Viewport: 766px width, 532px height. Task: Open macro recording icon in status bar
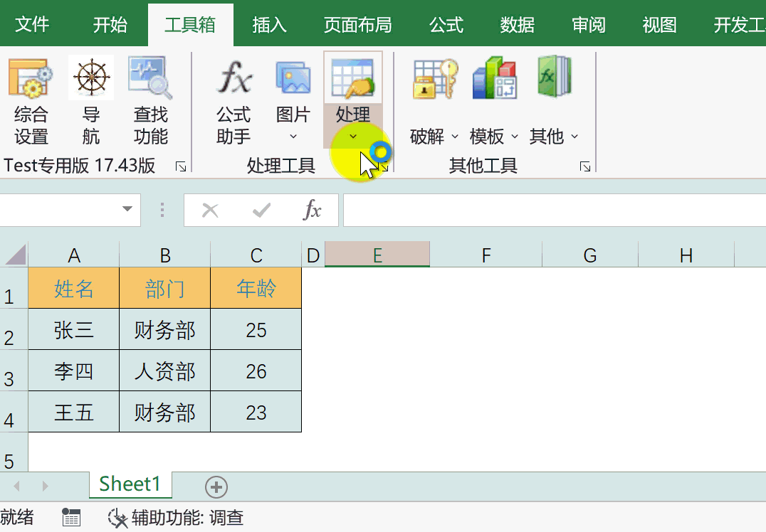tap(71, 518)
